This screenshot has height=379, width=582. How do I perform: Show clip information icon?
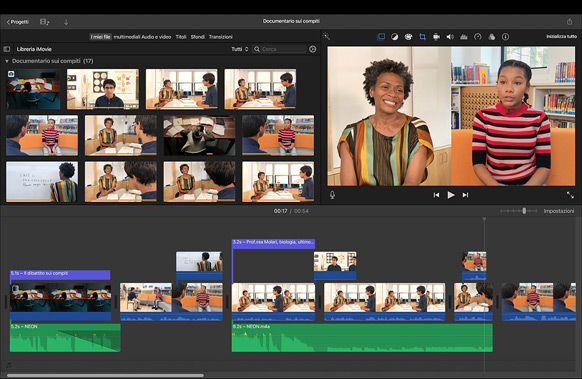click(505, 37)
